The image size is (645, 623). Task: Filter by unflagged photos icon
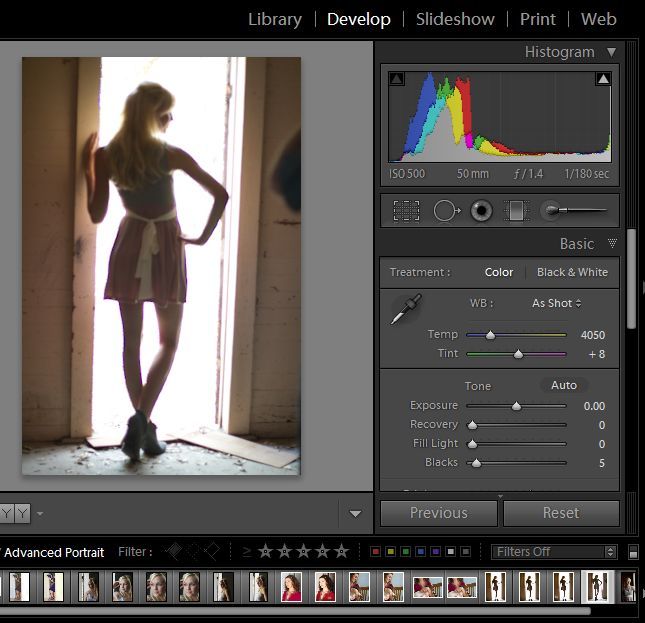click(x=194, y=551)
